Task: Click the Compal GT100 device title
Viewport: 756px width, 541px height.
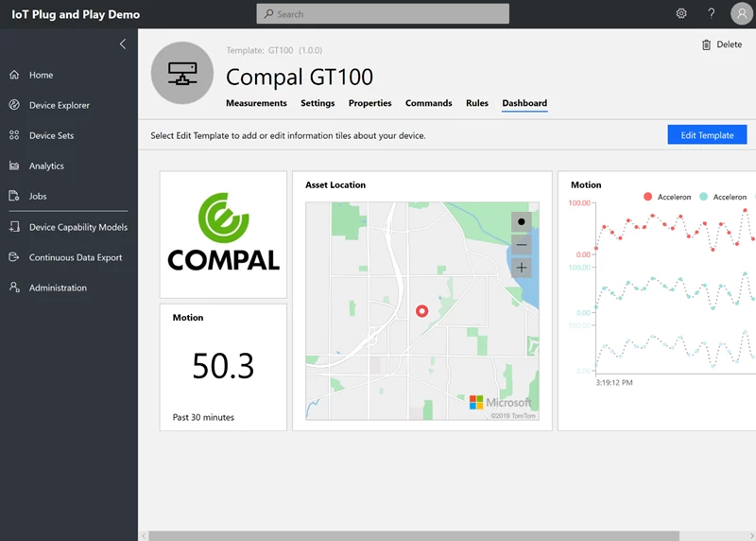Action: click(300, 77)
